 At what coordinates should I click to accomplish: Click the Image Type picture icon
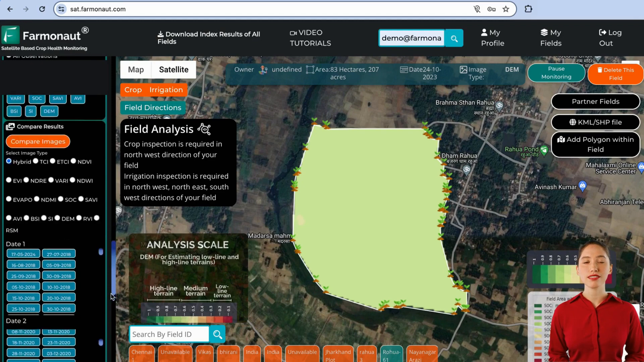coord(463,69)
